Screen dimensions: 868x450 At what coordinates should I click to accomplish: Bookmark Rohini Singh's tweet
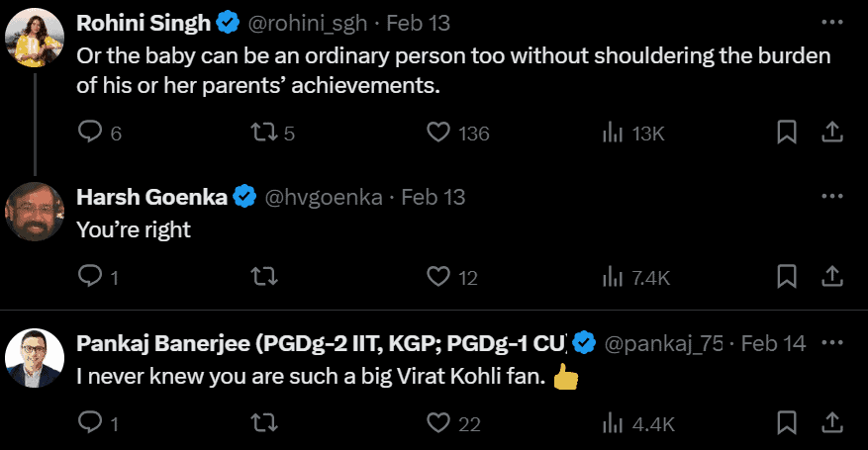[x=787, y=133]
